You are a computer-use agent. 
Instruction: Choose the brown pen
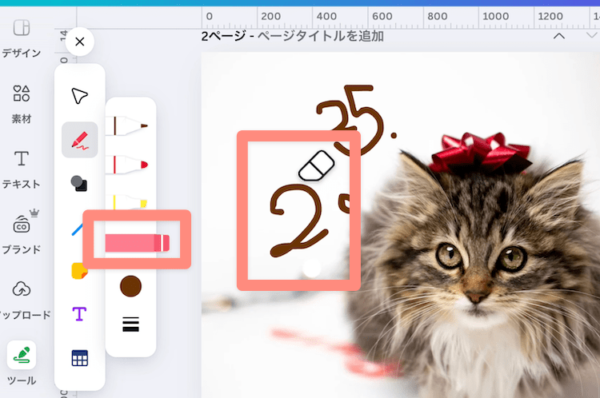(x=127, y=126)
